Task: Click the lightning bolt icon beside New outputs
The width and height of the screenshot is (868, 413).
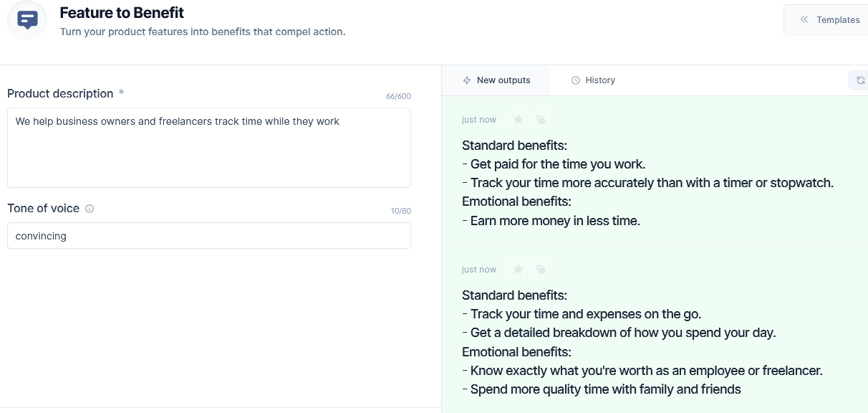Action: click(466, 80)
